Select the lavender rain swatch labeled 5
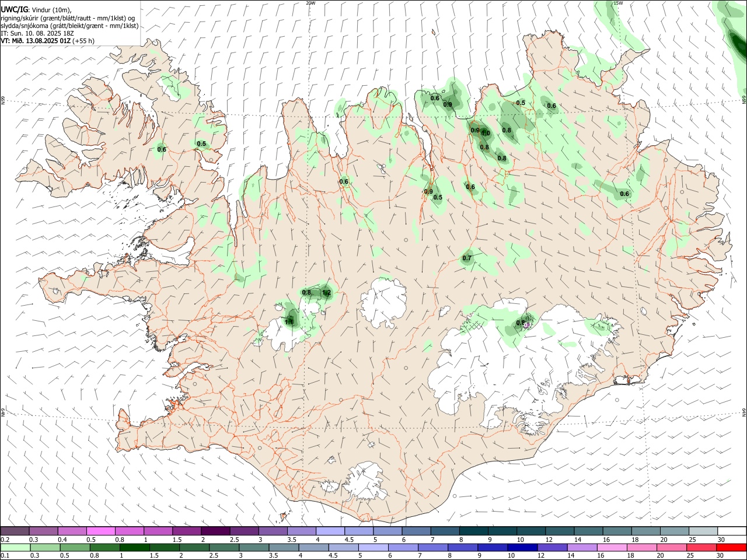Screen dimensions: 747x560 [373, 547]
